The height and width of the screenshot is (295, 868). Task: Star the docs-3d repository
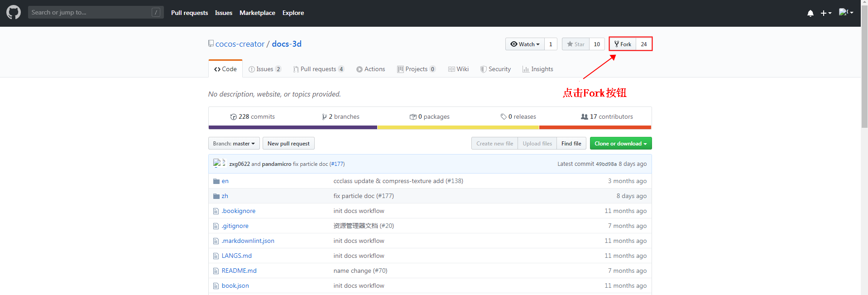click(x=575, y=44)
